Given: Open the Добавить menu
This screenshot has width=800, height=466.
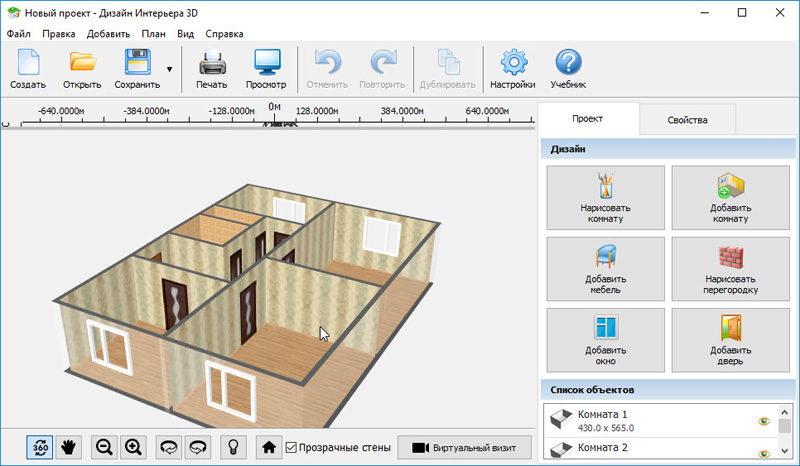Looking at the screenshot, I should pyautogui.click(x=108, y=34).
